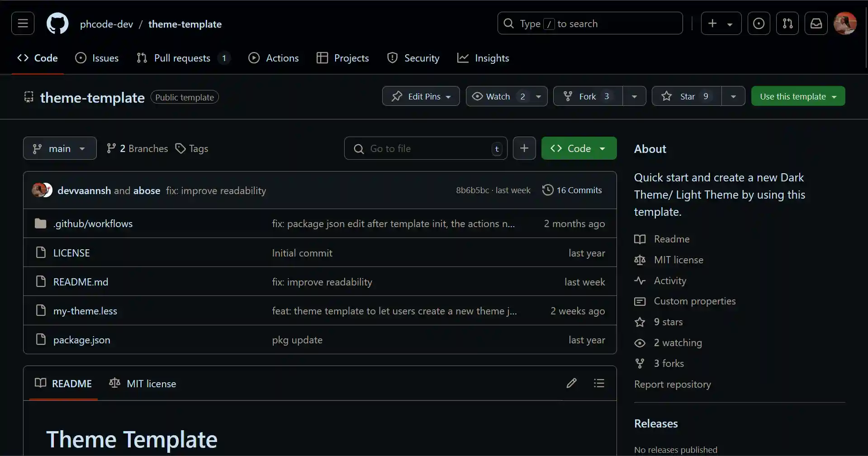
Task: Open "fix: improve readability" latest commit message
Action: pyautogui.click(x=216, y=190)
